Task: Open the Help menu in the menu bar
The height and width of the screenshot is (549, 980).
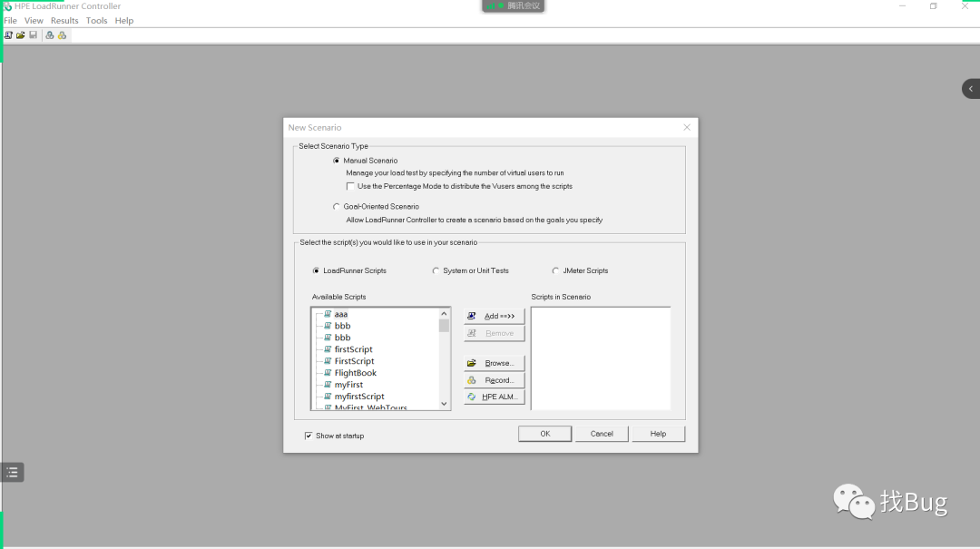Action: [124, 21]
